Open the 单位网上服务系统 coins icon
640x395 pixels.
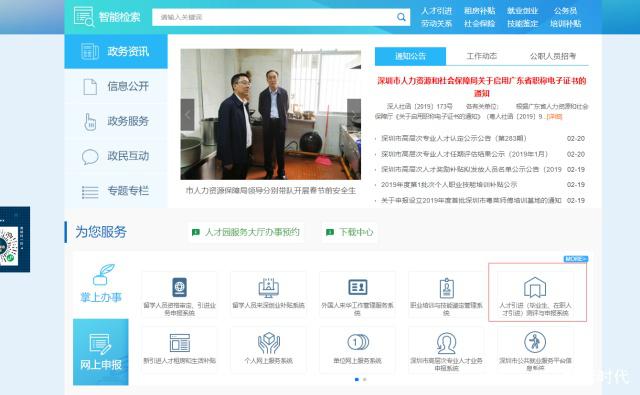tap(358, 342)
